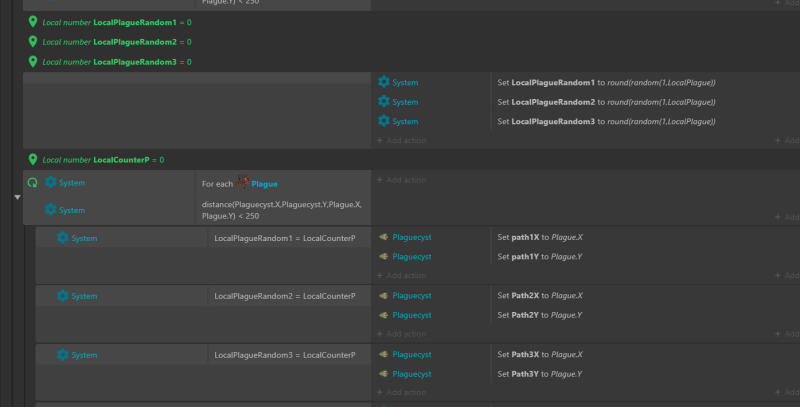Click the LocalPlagueRandom2 local variable pin icon
This screenshot has height=407, width=800.
coord(33,41)
